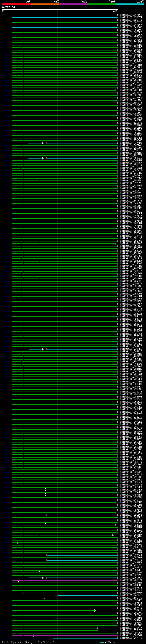146x644 pixels.
Task: Click hit label UniRef100_Q7DM77
Action: (x=131, y=628)
